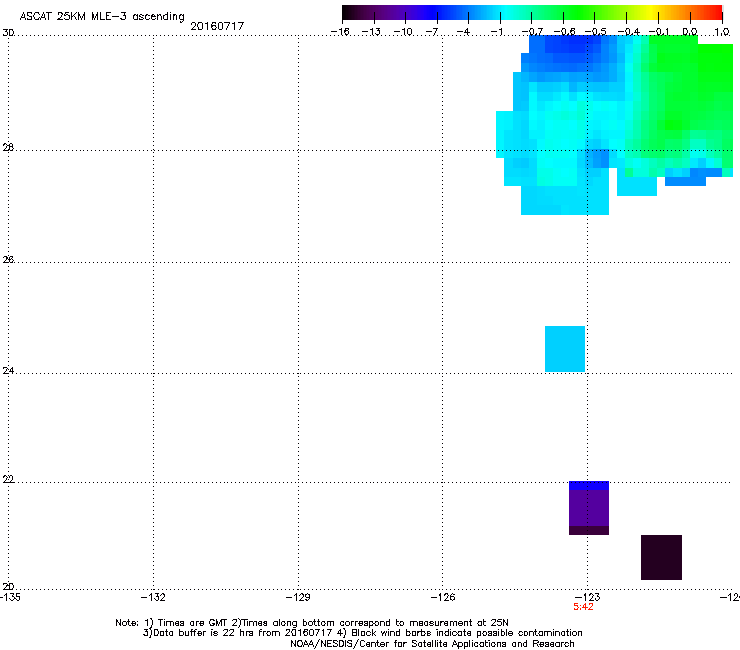This screenshot has height=650, width=740.
Task: Click latitude axis label '20'
Action: coord(8,586)
